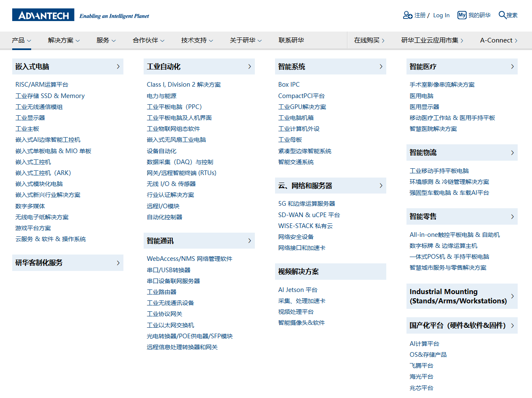Image resolution: width=532 pixels, height=398 pixels.
Task: Click the search magnifier icon
Action: [502, 15]
